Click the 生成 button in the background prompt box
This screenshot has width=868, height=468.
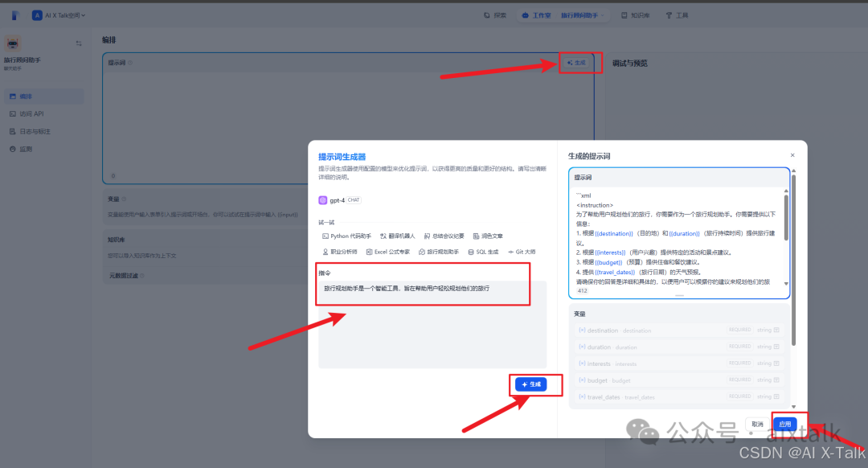[x=576, y=63]
